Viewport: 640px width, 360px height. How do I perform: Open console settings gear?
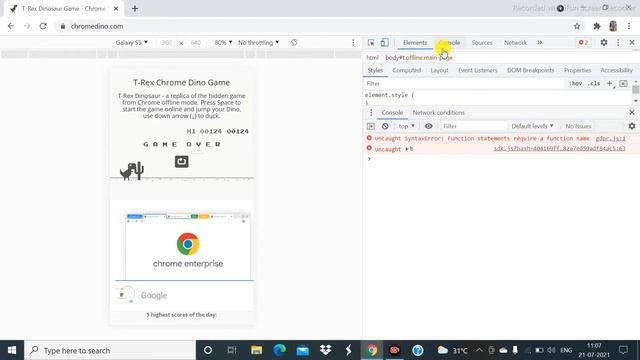(632, 126)
